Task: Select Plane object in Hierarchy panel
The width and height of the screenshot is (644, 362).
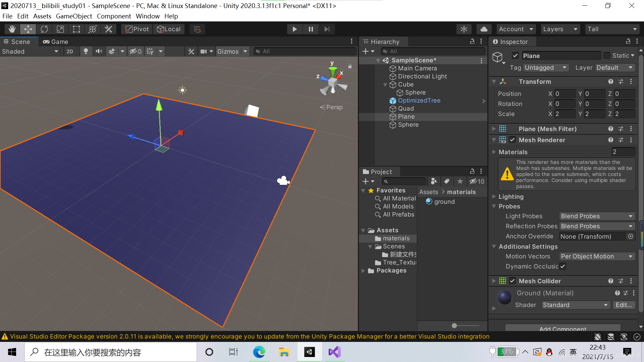Action: coord(407,116)
